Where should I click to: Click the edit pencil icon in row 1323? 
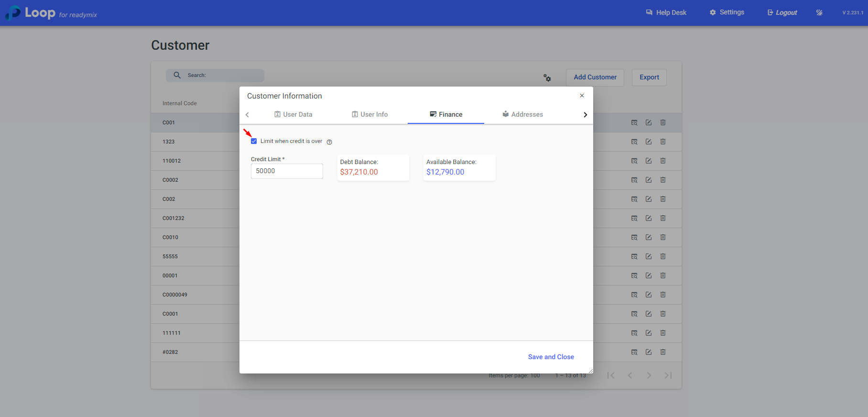point(649,142)
